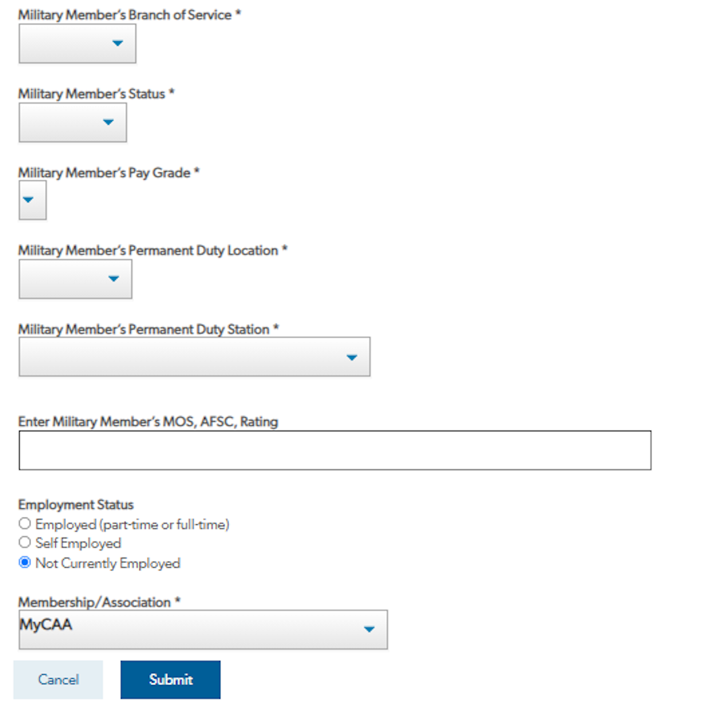This screenshot has width=728, height=728.
Task: Select Employed (part-time or full-time) option
Action: (24, 523)
